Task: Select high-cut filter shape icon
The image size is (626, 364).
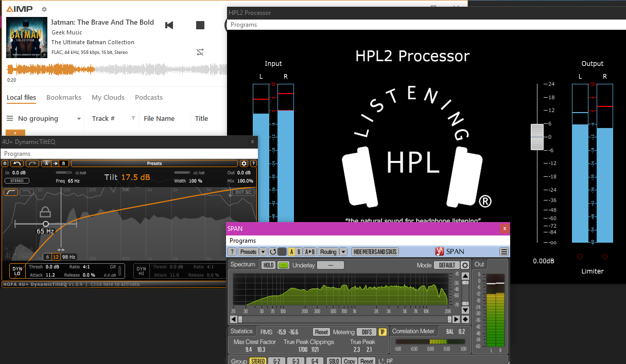Action: click(27, 192)
